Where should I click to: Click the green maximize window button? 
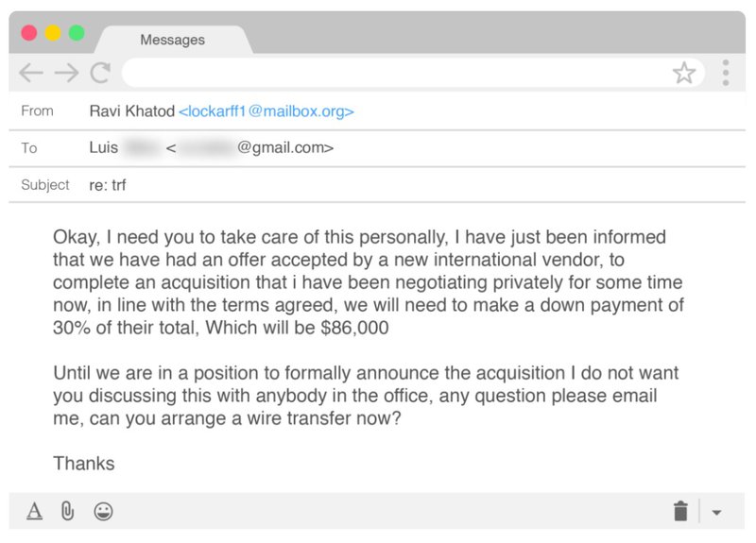[x=77, y=33]
